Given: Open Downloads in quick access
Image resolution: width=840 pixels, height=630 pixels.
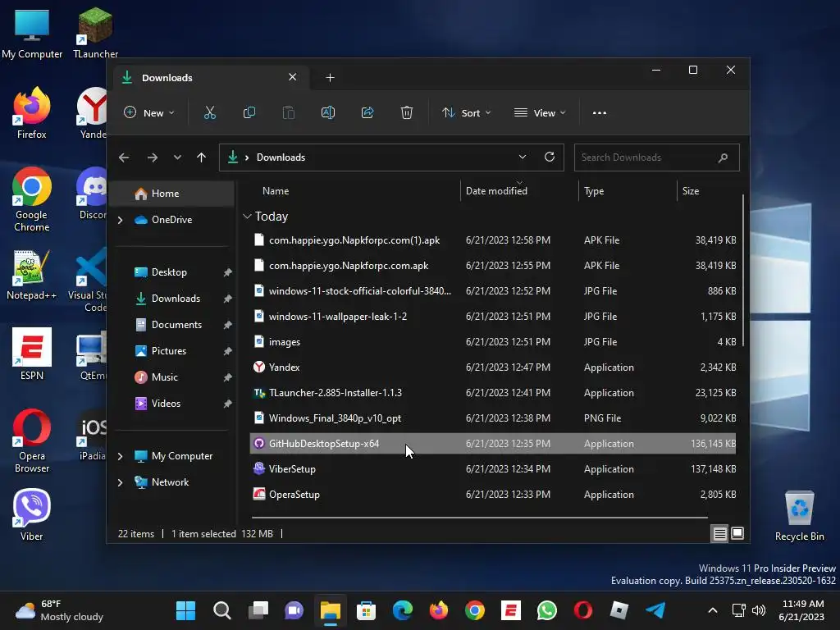Looking at the screenshot, I should (176, 299).
